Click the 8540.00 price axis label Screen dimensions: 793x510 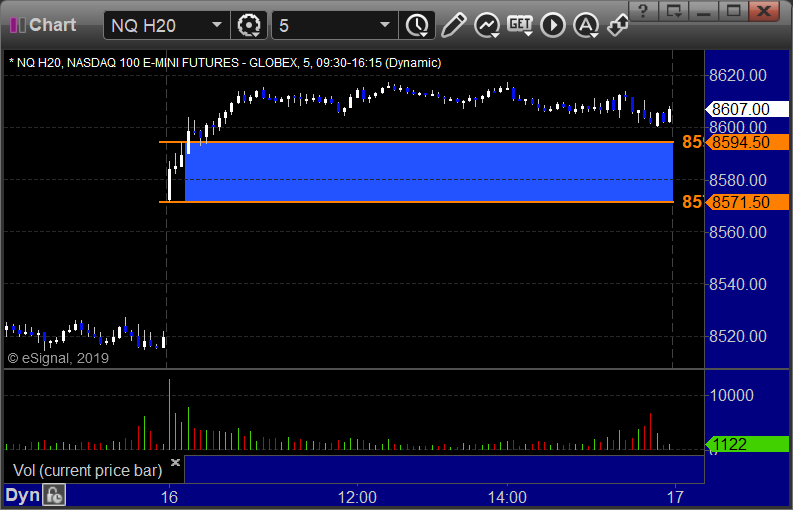coord(737,284)
